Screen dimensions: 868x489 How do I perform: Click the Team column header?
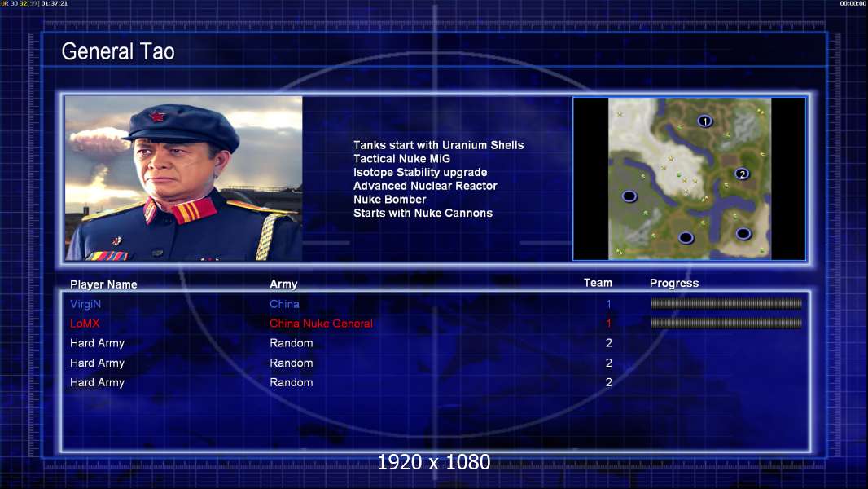[x=598, y=283]
